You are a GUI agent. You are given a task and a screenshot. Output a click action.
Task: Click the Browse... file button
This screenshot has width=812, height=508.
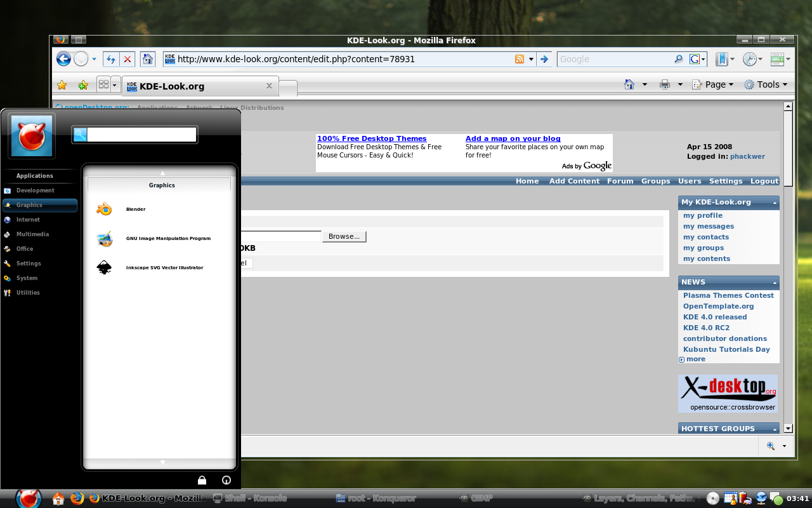[344, 236]
